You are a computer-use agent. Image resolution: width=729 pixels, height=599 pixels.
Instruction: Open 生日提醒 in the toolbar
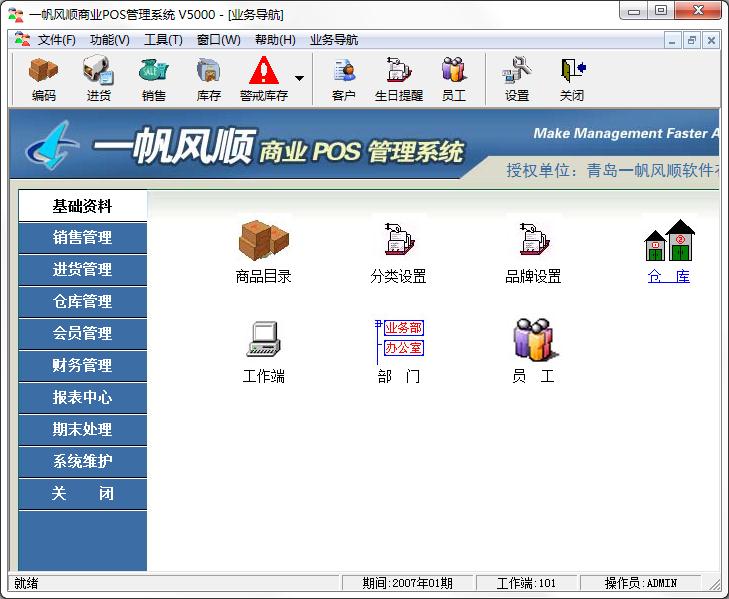(x=398, y=79)
